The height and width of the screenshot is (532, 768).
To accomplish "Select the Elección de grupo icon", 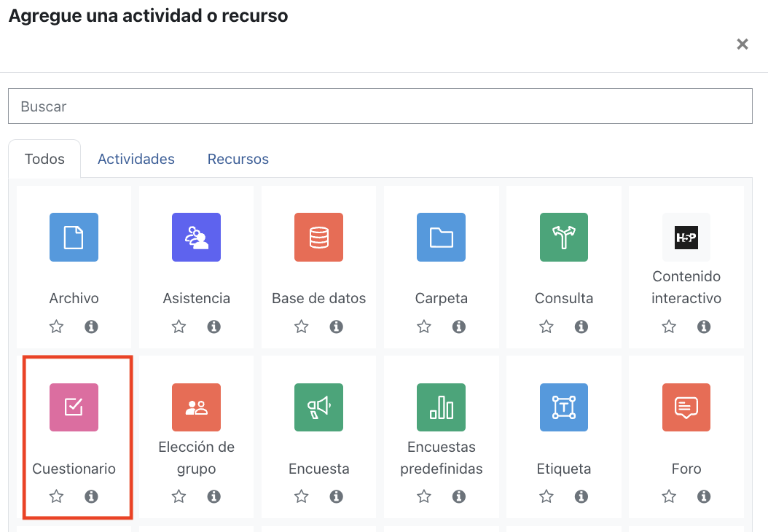I will (x=197, y=407).
